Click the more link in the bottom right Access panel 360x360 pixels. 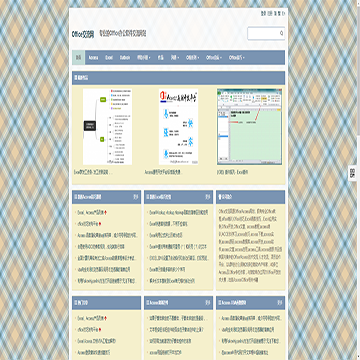280,303
